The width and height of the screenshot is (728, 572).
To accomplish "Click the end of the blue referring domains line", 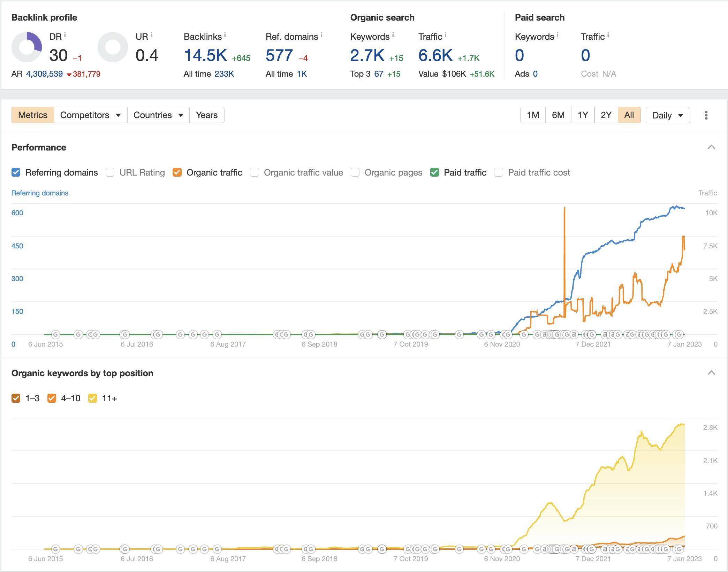I will click(684, 208).
